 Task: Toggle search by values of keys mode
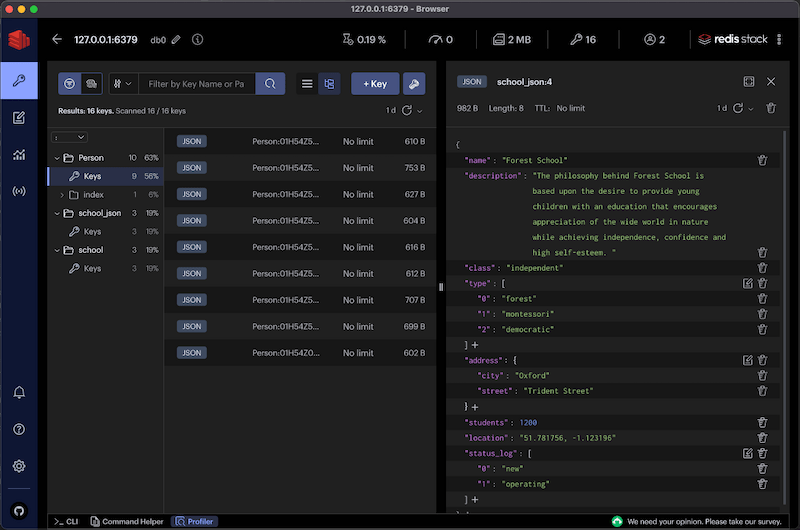(x=91, y=84)
